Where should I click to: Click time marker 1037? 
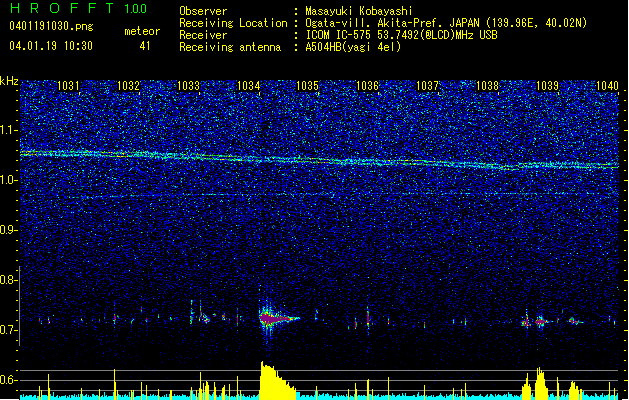428,85
